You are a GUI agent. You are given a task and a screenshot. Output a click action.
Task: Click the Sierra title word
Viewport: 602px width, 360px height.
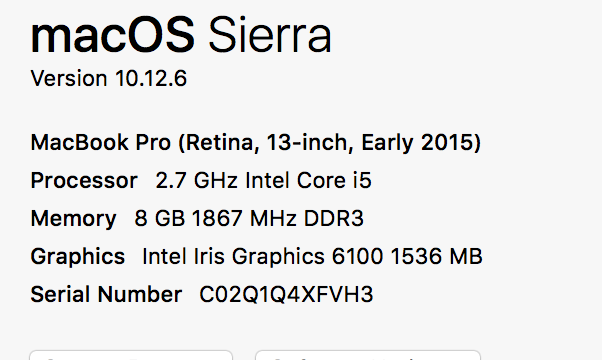pyautogui.click(x=270, y=35)
